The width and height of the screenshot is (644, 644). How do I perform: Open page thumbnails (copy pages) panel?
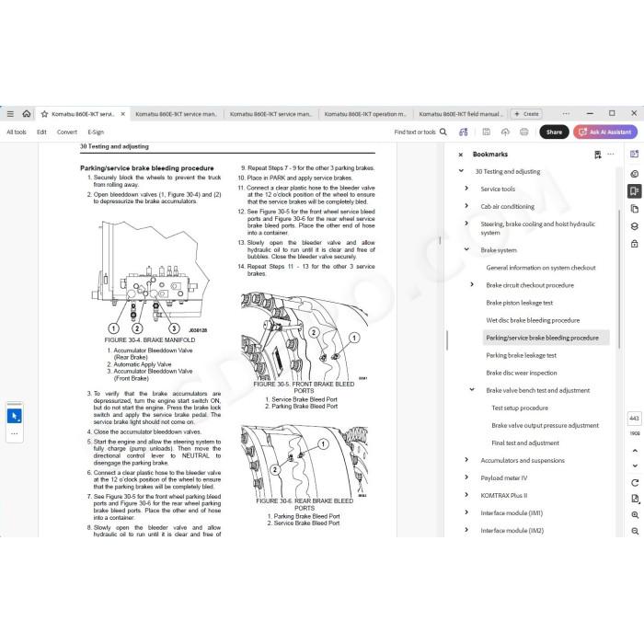pos(634,209)
